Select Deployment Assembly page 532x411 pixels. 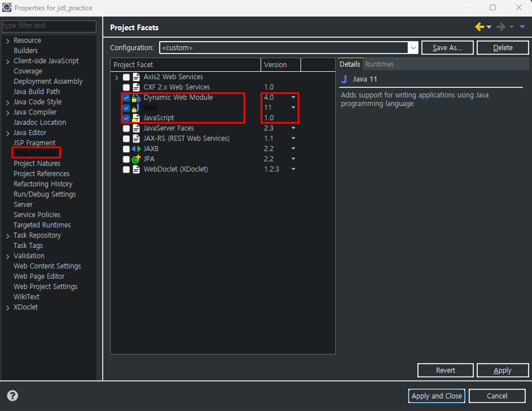[48, 82]
